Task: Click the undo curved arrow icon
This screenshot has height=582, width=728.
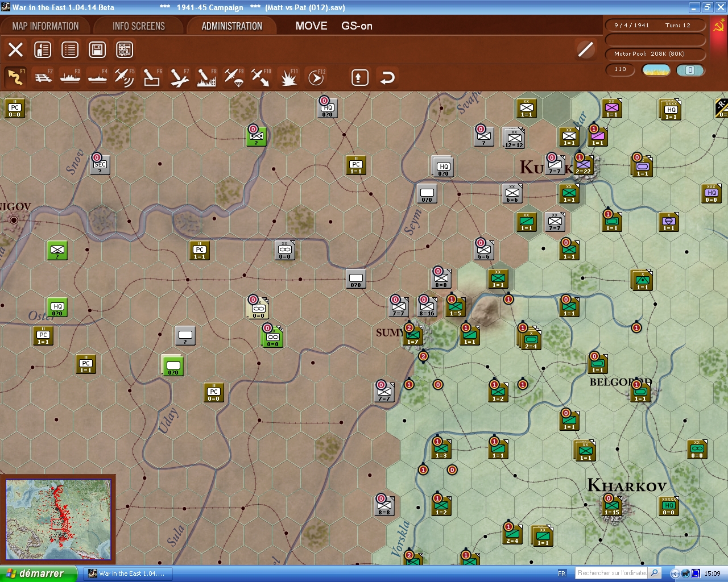Action: (x=387, y=77)
